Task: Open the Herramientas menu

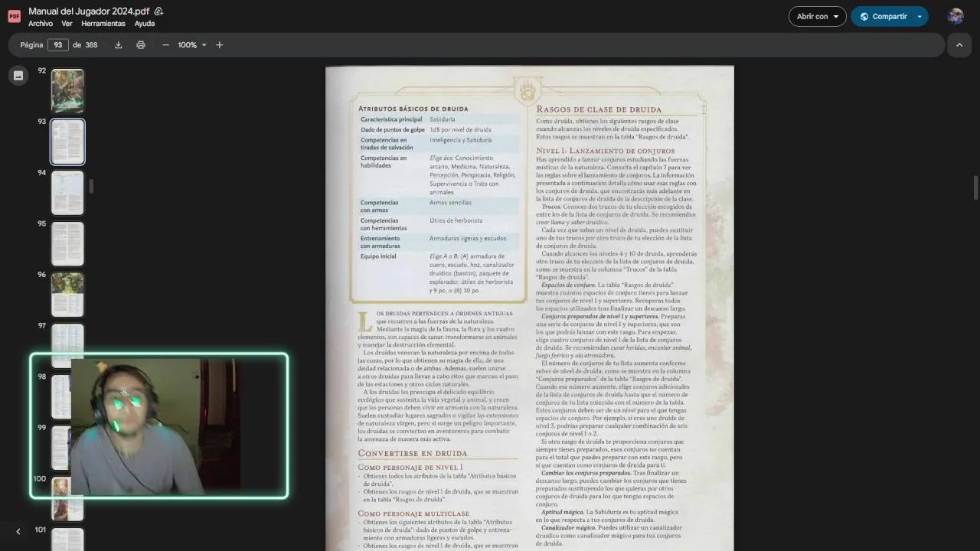Action: click(x=103, y=24)
